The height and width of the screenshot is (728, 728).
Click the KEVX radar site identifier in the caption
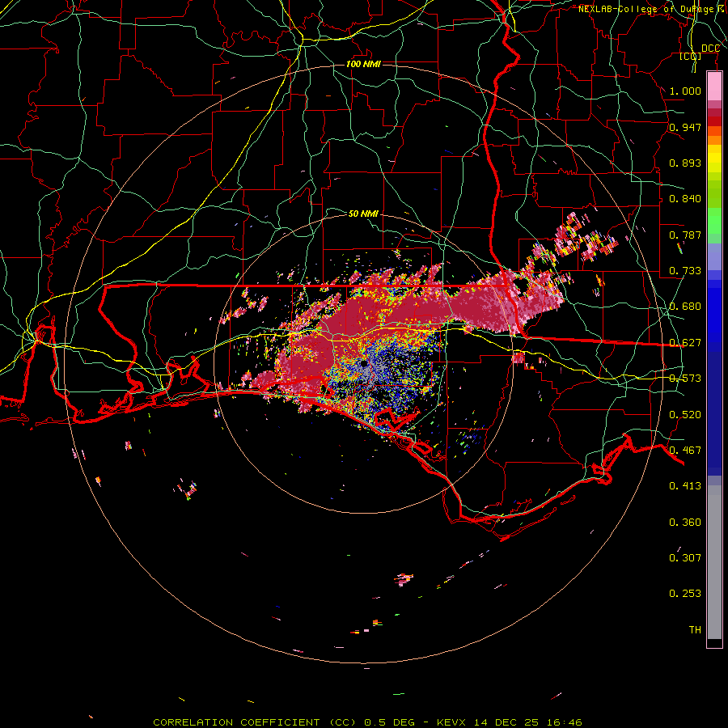[451, 722]
